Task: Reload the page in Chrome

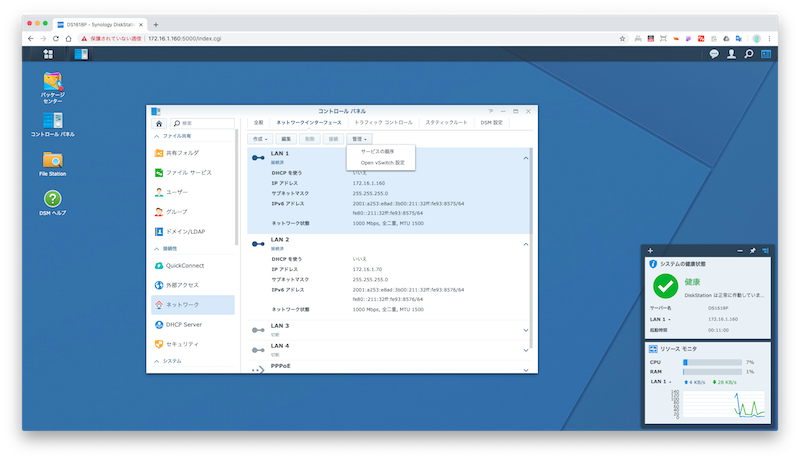Action: click(56, 39)
